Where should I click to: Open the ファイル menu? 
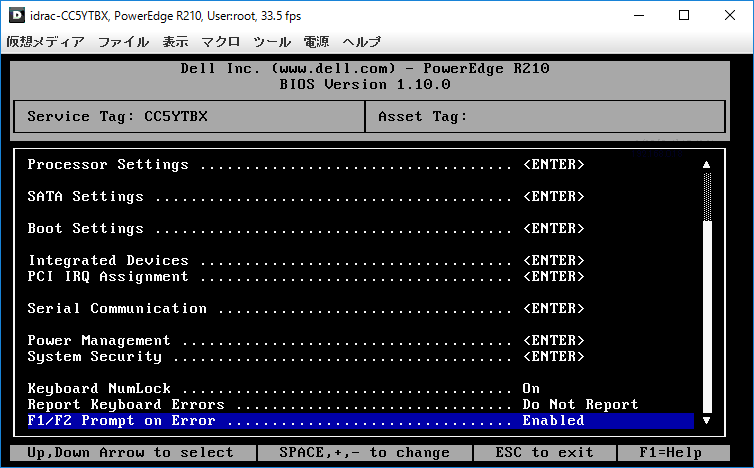[124, 42]
